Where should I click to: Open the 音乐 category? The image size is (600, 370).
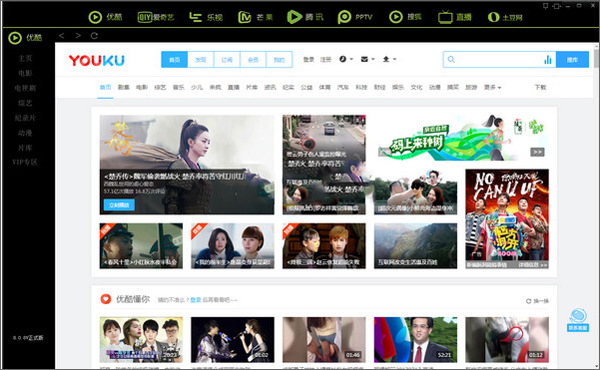pyautogui.click(x=178, y=87)
